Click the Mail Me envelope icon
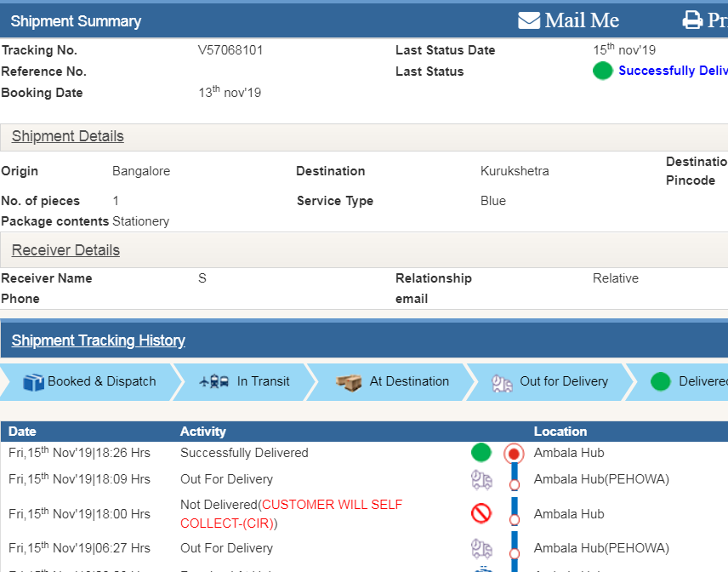This screenshot has height=572, width=728. tap(529, 20)
